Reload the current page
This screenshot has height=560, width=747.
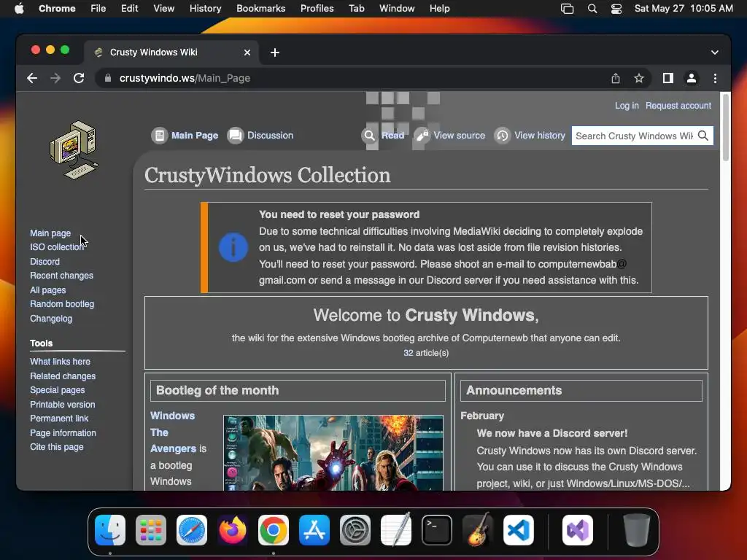pyautogui.click(x=79, y=78)
